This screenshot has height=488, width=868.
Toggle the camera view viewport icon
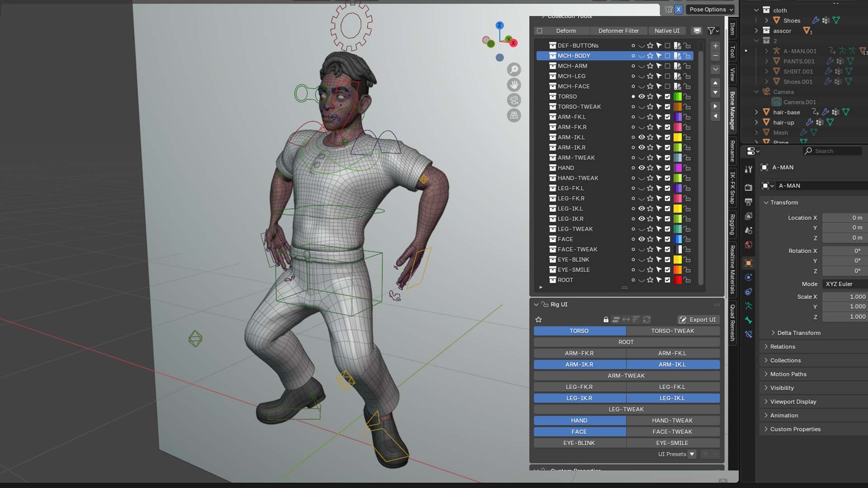514,100
